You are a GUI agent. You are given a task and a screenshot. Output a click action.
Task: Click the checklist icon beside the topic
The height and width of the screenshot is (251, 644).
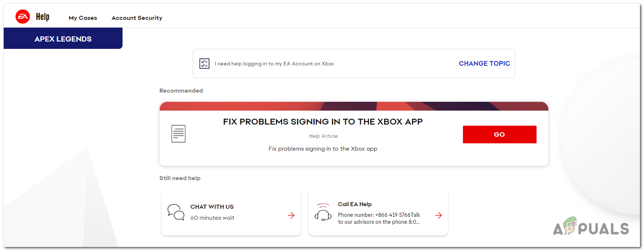click(204, 64)
